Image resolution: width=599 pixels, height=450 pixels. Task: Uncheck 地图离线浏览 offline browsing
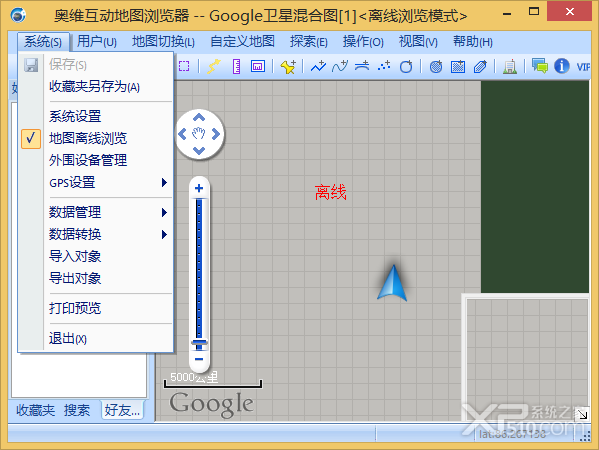[96, 138]
